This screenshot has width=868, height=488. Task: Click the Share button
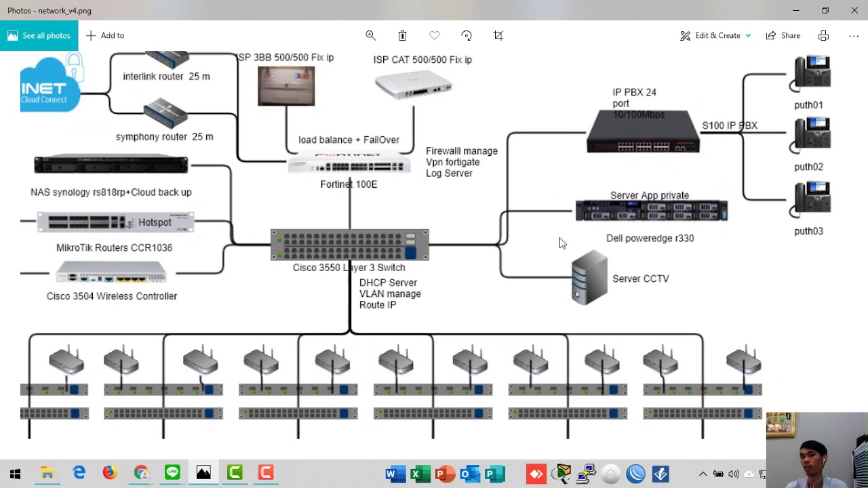tap(783, 35)
